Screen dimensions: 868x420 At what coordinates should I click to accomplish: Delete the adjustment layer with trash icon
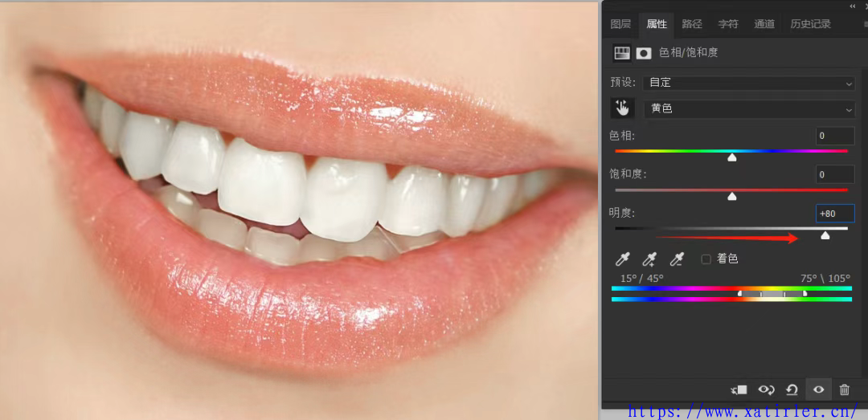tap(844, 389)
